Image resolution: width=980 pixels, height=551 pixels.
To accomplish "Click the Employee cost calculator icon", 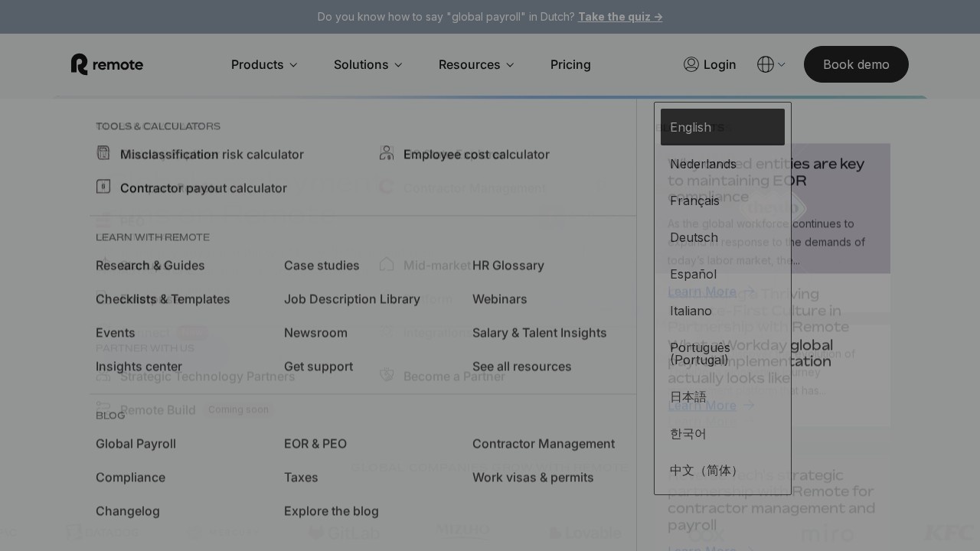I will [x=387, y=153].
